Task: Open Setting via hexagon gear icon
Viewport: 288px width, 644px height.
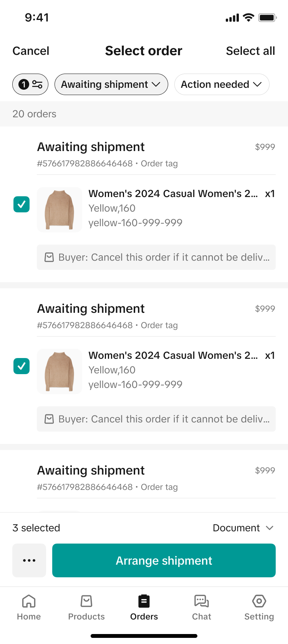Action: pyautogui.click(x=259, y=601)
